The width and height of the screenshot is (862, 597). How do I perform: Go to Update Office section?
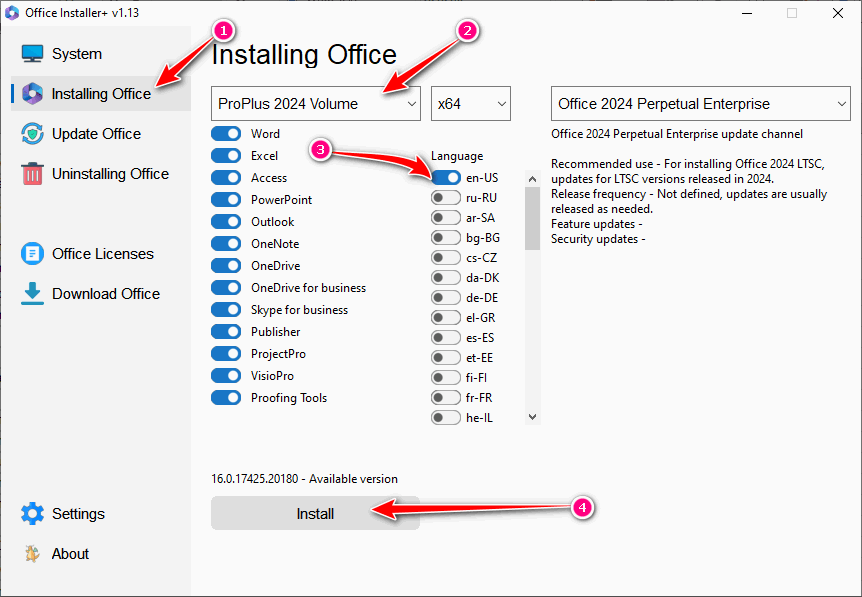tap(96, 134)
